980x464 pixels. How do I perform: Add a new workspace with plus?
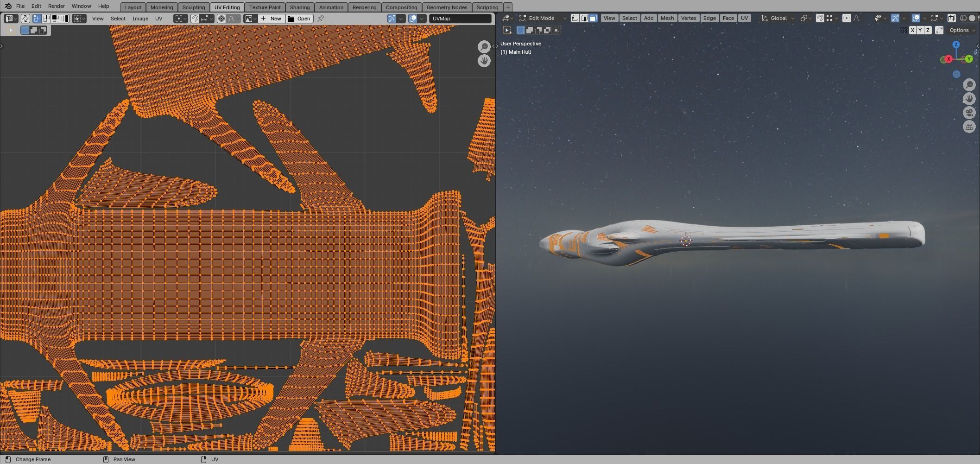[x=508, y=7]
